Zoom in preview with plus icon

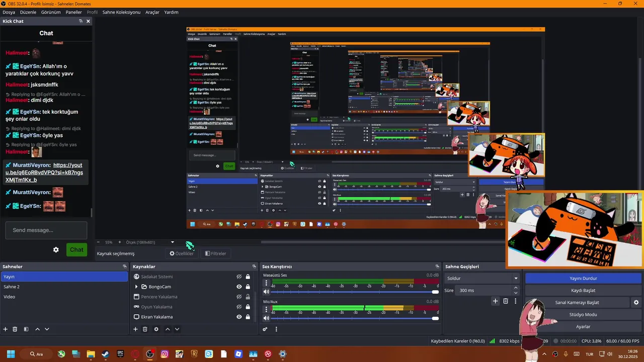[119, 242]
